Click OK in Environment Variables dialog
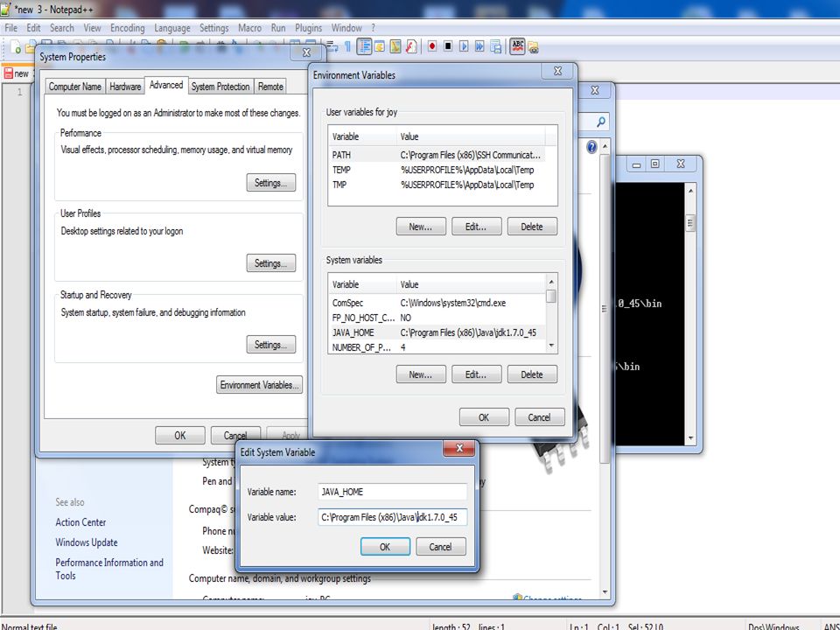 [x=484, y=417]
